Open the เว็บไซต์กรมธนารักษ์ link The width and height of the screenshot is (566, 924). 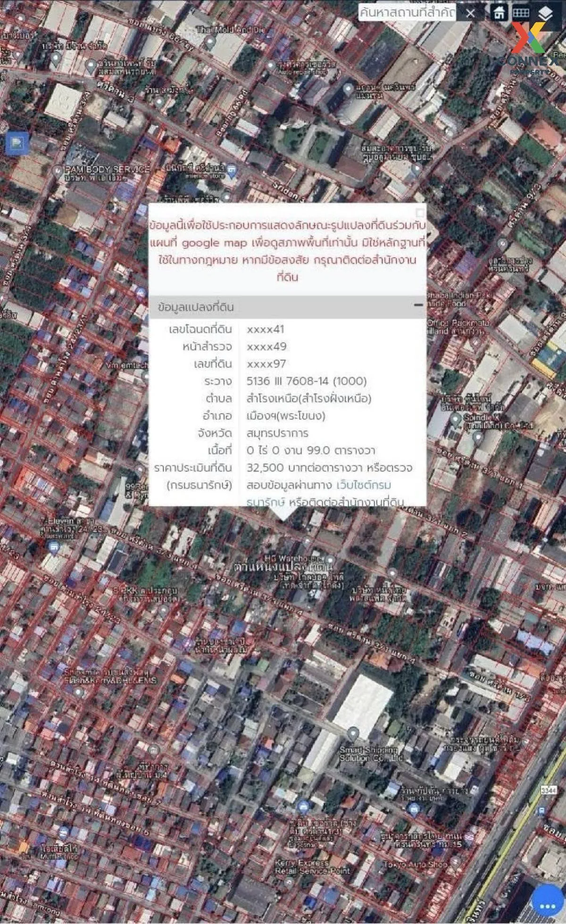point(364,485)
